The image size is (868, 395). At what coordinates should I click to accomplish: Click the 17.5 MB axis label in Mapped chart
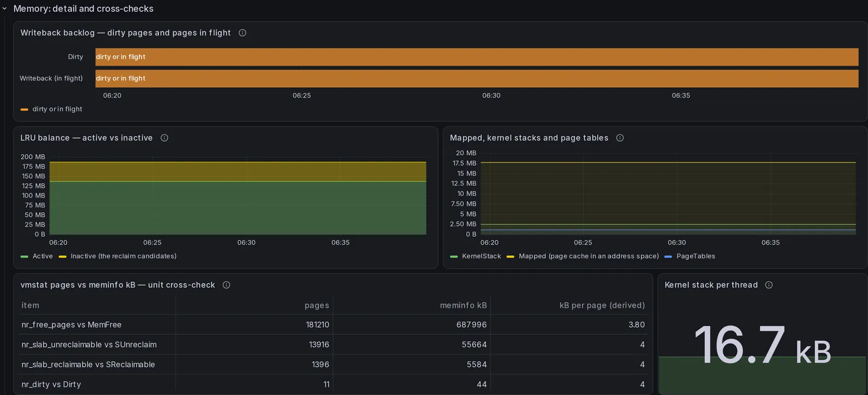pos(464,163)
